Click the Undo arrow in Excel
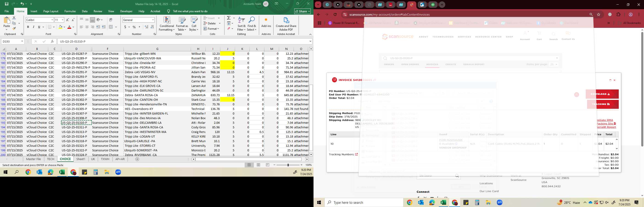The width and height of the screenshot is (644, 207). point(22,4)
